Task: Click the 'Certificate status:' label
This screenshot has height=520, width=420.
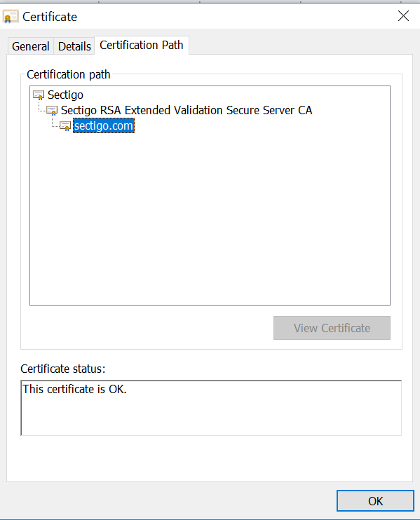Action: point(62,369)
